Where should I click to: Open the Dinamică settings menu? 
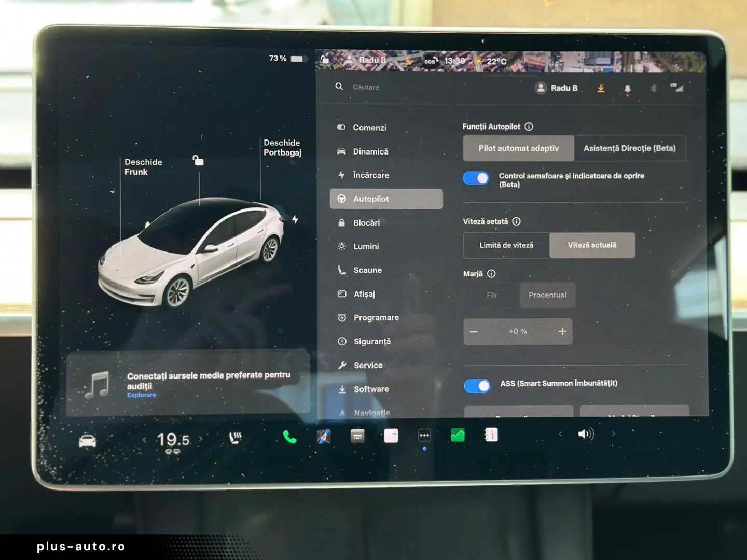click(x=386, y=151)
